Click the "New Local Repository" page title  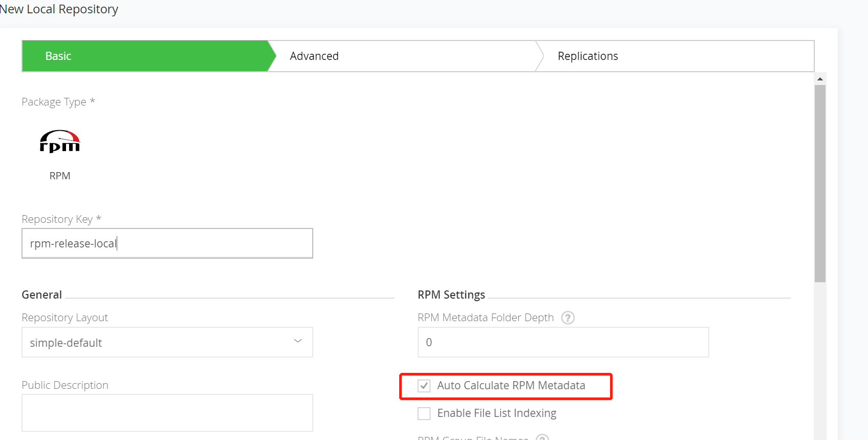(59, 9)
